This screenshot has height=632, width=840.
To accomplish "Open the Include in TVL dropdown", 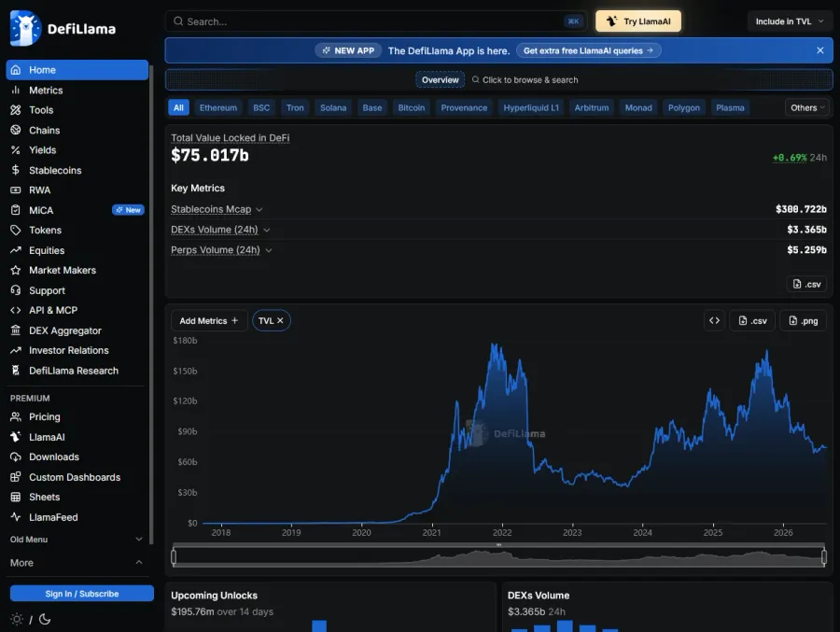I will pos(790,21).
